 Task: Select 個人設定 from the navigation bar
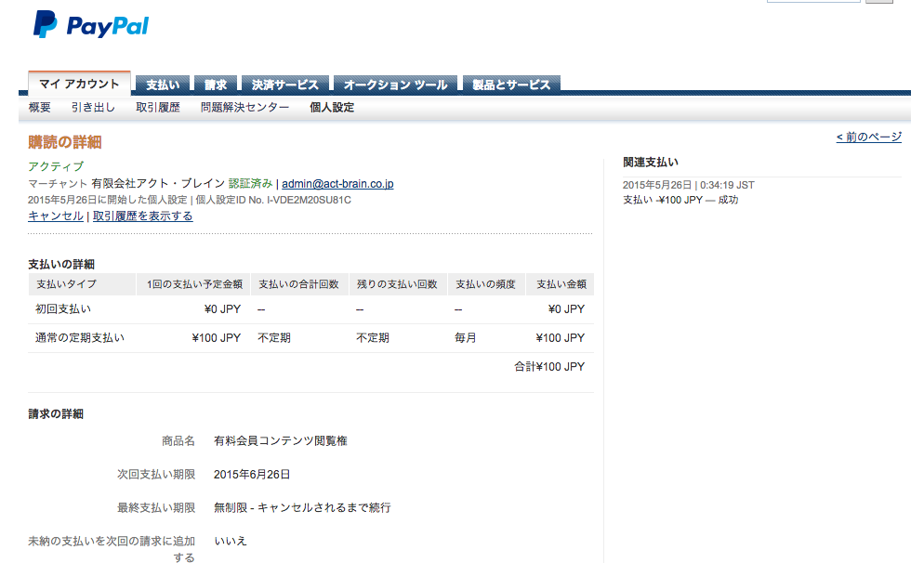[x=332, y=108]
